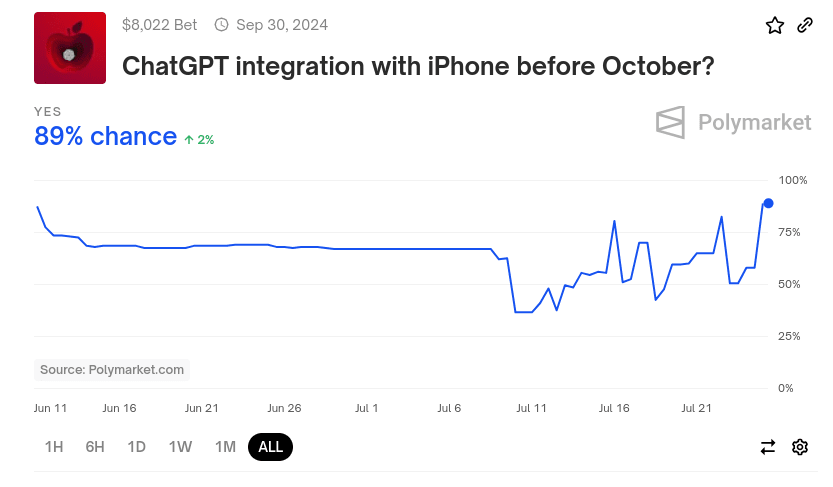Viewport: 833px width, 487px height.
Task: Switch chart to 1D range
Action: pos(137,447)
